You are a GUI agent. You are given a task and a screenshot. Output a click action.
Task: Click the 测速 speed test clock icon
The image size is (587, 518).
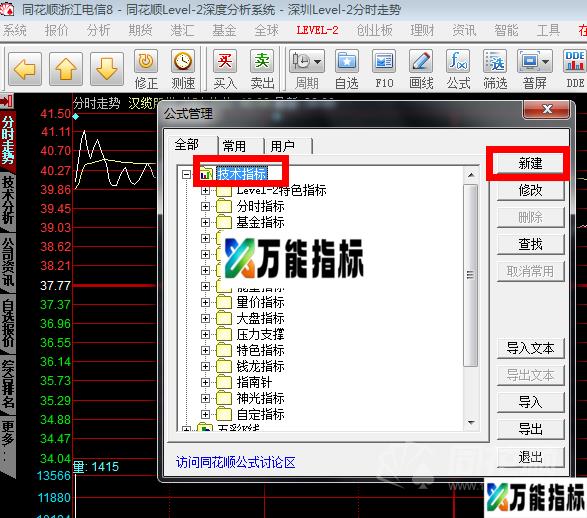[x=183, y=70]
